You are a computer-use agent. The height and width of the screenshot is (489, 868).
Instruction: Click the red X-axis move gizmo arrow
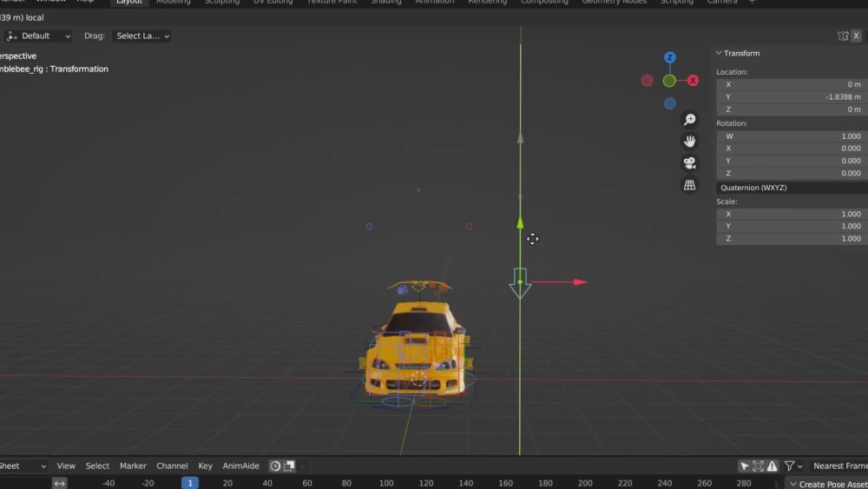click(x=580, y=282)
